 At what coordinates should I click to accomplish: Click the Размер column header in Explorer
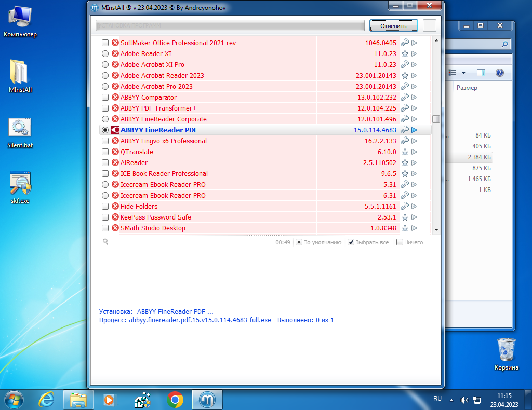pos(467,88)
